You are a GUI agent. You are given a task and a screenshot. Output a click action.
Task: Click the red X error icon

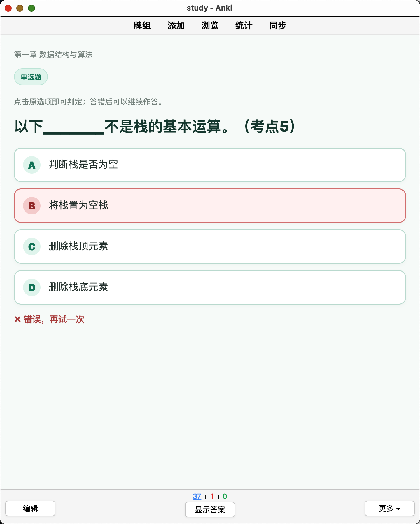(x=17, y=319)
